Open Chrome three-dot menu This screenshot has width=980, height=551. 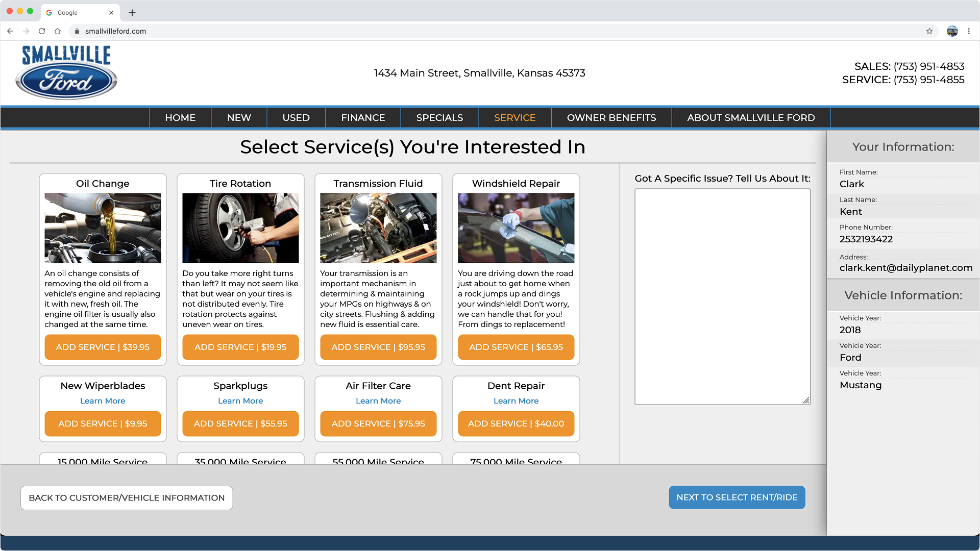[969, 31]
